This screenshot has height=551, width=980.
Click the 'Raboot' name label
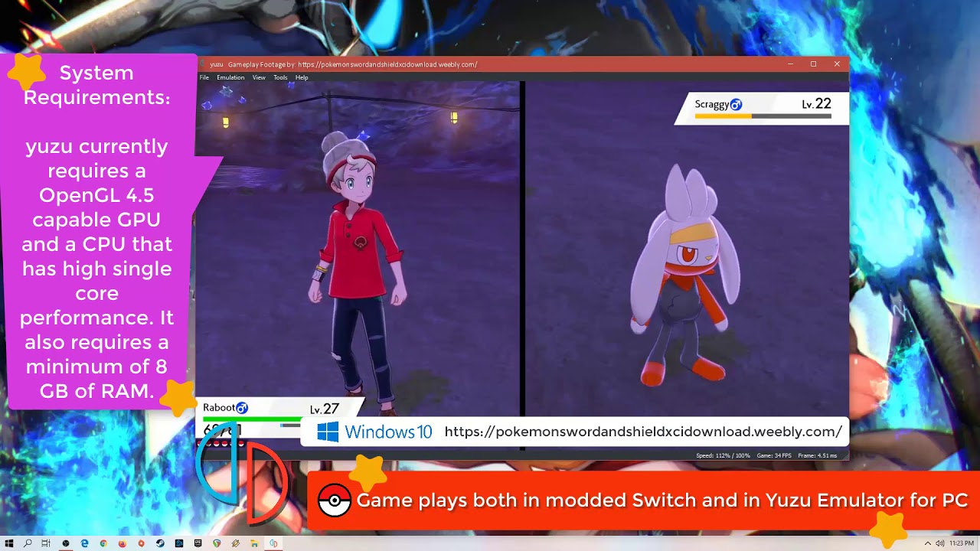pyautogui.click(x=218, y=408)
